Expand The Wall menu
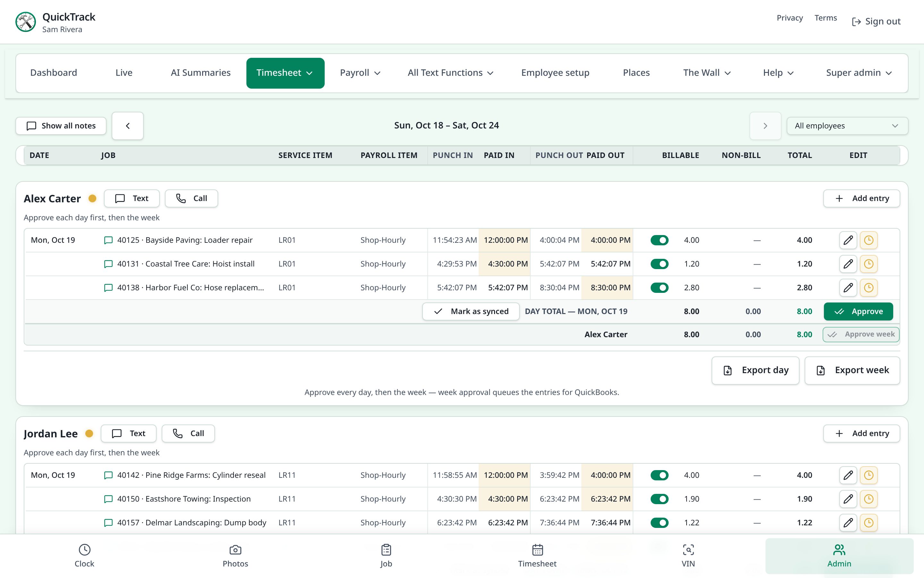This screenshot has width=924, height=578. [x=707, y=73]
